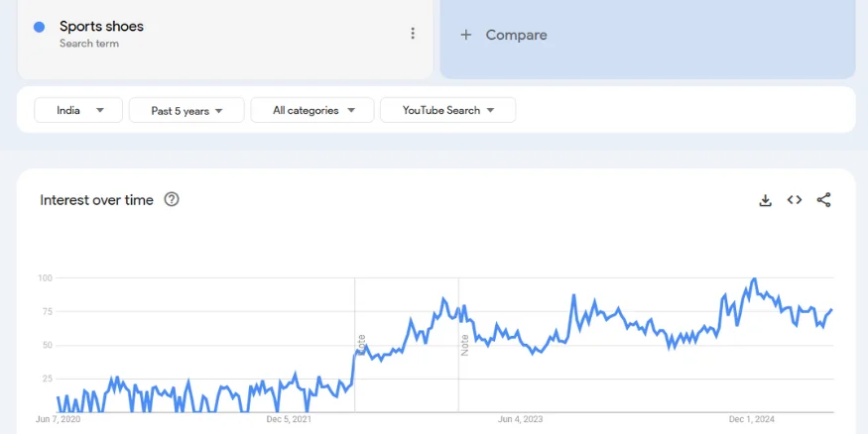Open the Past 5 years time range dropdown
Screen dimensions: 868x434
186,110
